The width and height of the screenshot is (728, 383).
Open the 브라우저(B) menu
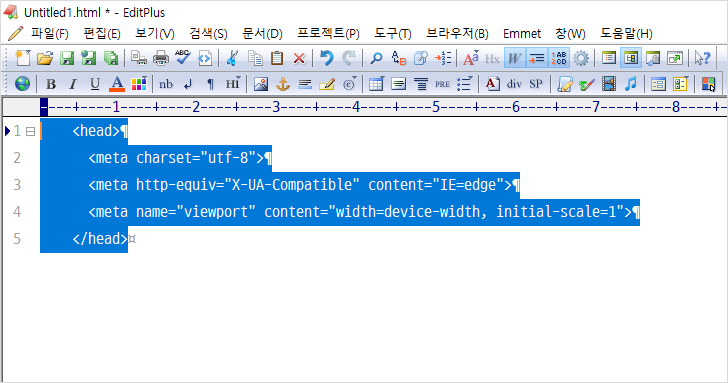(457, 33)
